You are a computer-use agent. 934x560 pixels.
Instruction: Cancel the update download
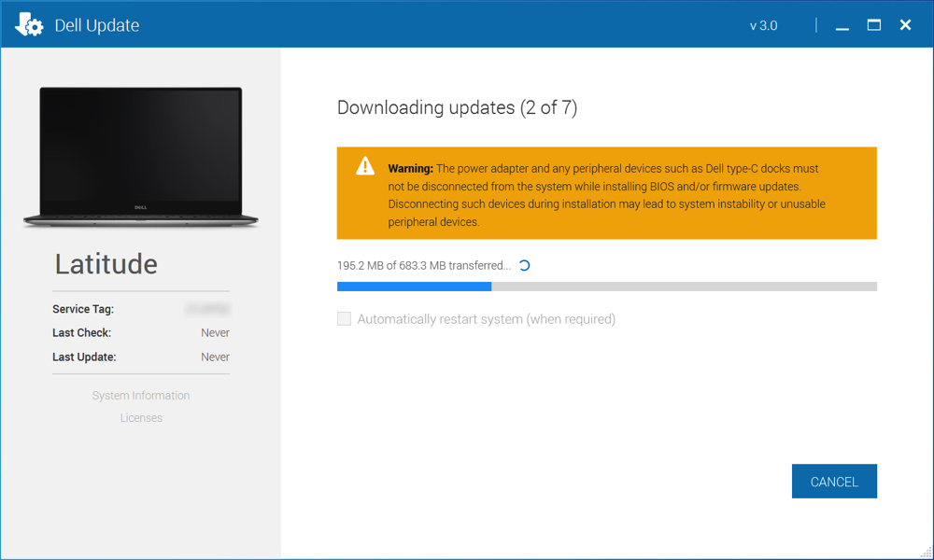click(x=834, y=481)
